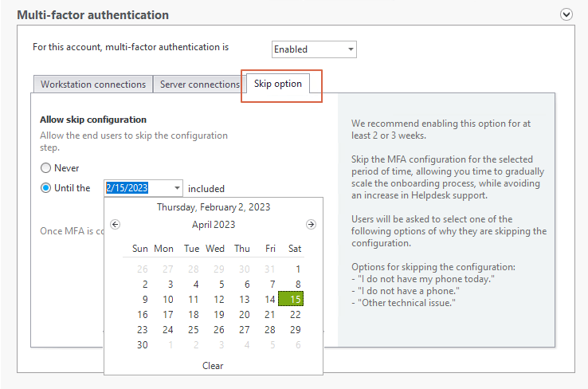
Task: Select April 25 in the calendar
Action: coord(193,330)
